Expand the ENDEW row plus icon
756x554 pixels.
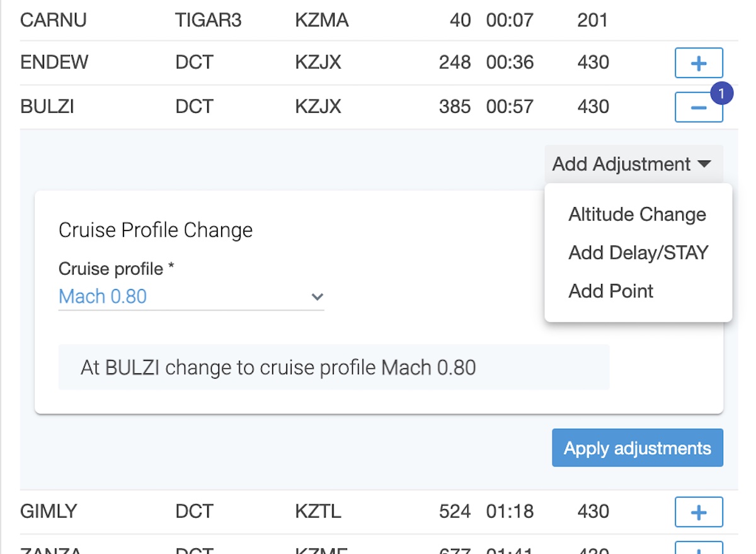coord(699,63)
